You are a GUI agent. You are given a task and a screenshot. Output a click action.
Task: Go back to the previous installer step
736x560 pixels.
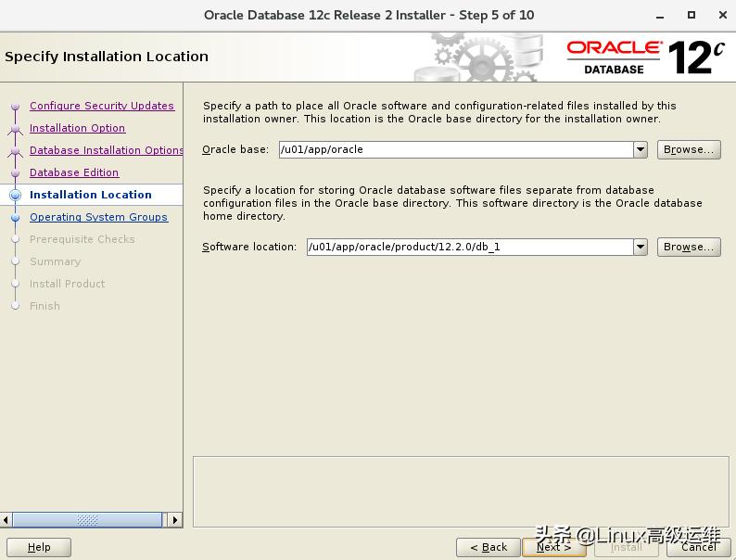point(489,547)
